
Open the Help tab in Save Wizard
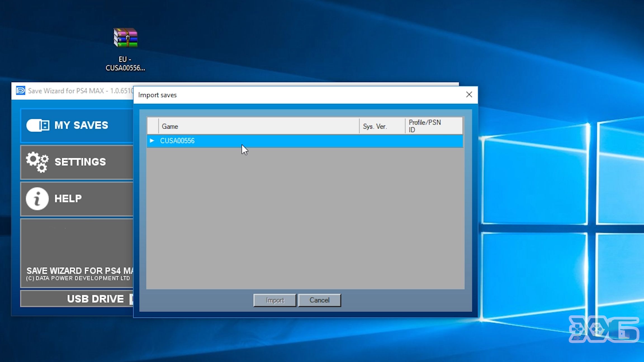(x=77, y=199)
